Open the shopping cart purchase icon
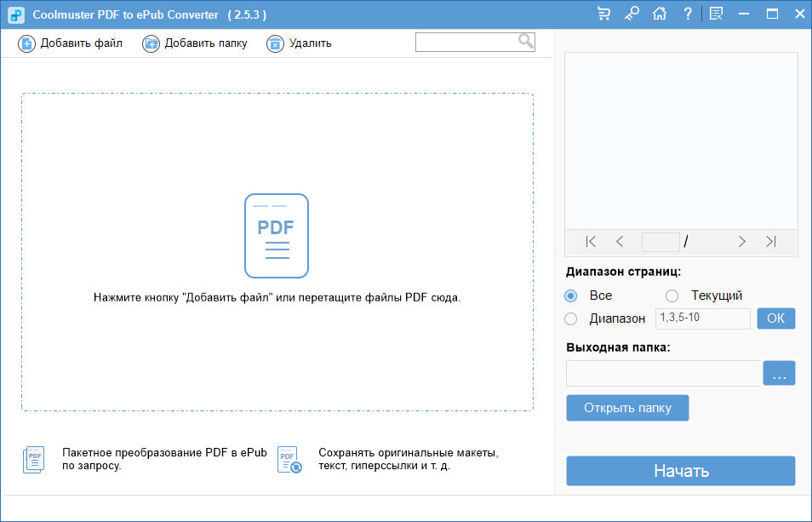Screen dimensions: 812x522 click(603, 14)
